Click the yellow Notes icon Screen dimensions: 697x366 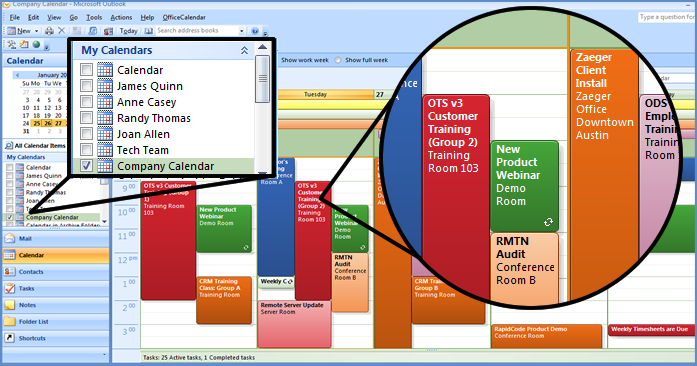coord(9,305)
